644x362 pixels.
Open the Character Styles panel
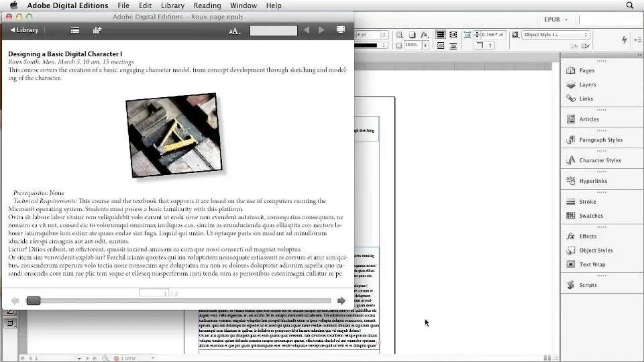(601, 160)
